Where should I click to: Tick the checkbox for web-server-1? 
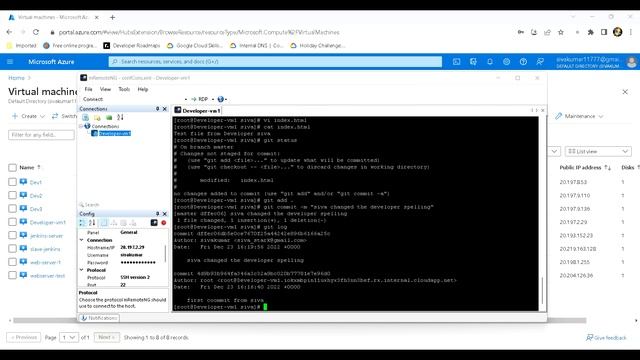coord(12,262)
